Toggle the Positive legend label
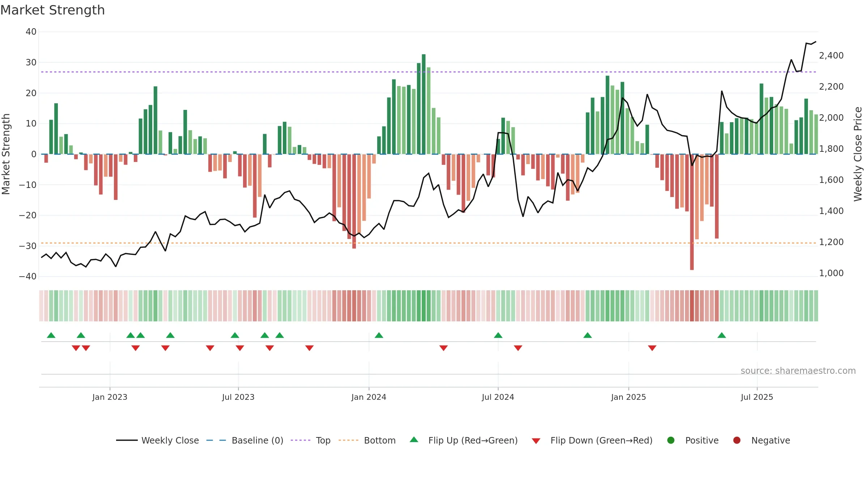 pos(702,440)
